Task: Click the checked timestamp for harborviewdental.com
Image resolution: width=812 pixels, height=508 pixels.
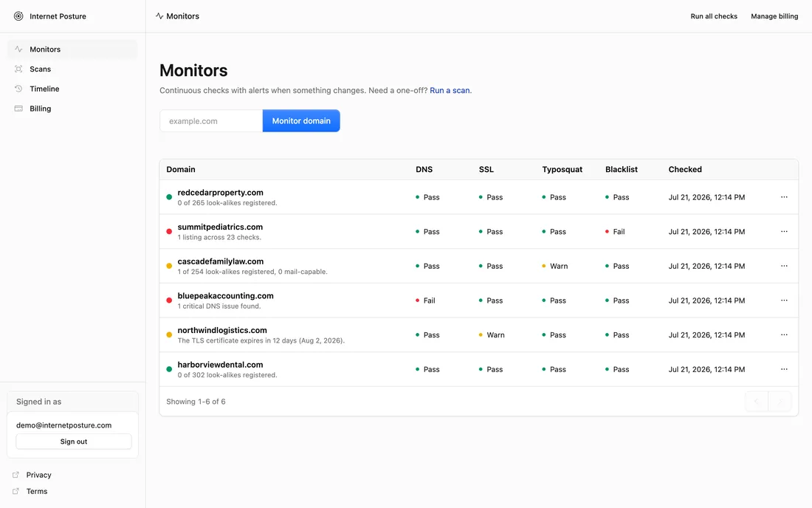Action: (706, 369)
